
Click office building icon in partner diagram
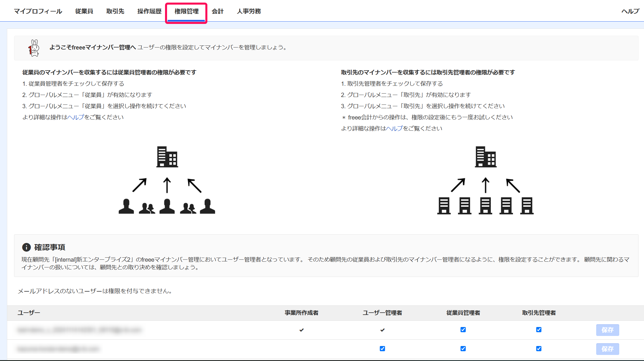click(x=486, y=157)
